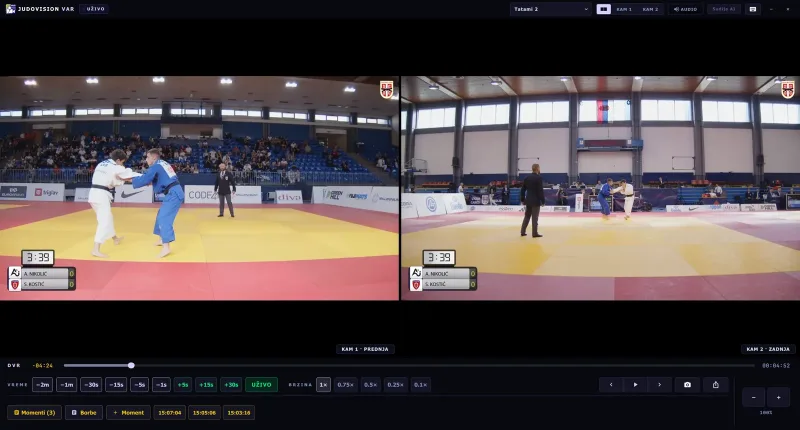Viewport: 800px width, 430px height.
Task: Toggle the AUDIO button
Action: 685,9
